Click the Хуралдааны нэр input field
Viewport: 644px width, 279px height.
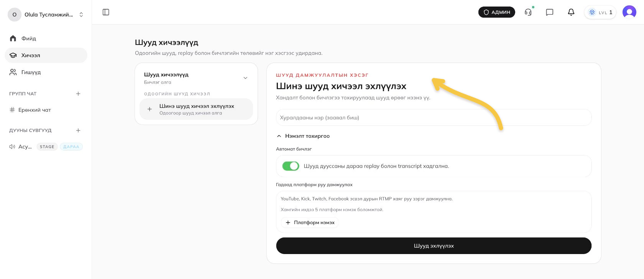click(434, 117)
